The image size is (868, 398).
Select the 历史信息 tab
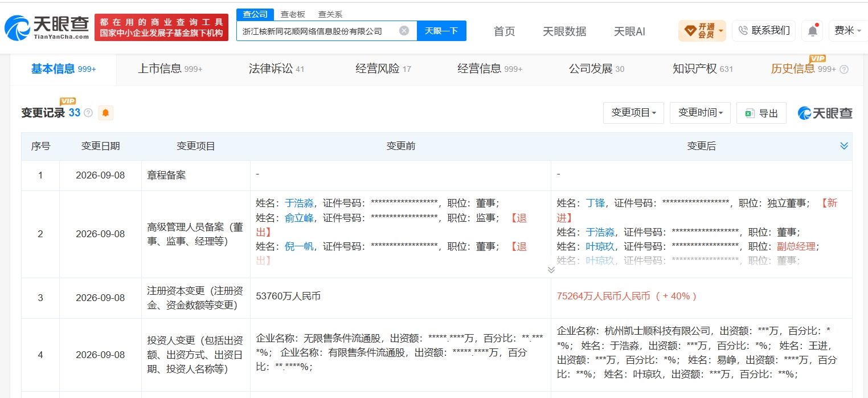click(x=804, y=69)
